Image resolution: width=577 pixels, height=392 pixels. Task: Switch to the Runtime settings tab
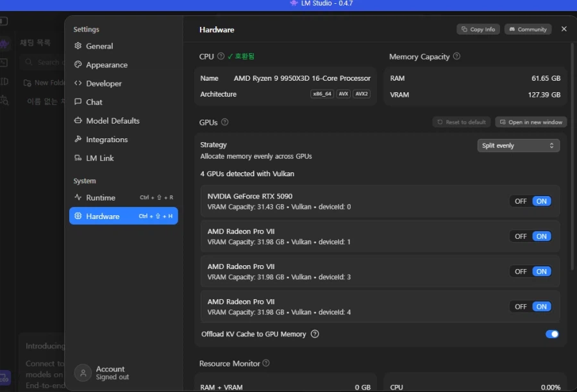[x=101, y=198]
